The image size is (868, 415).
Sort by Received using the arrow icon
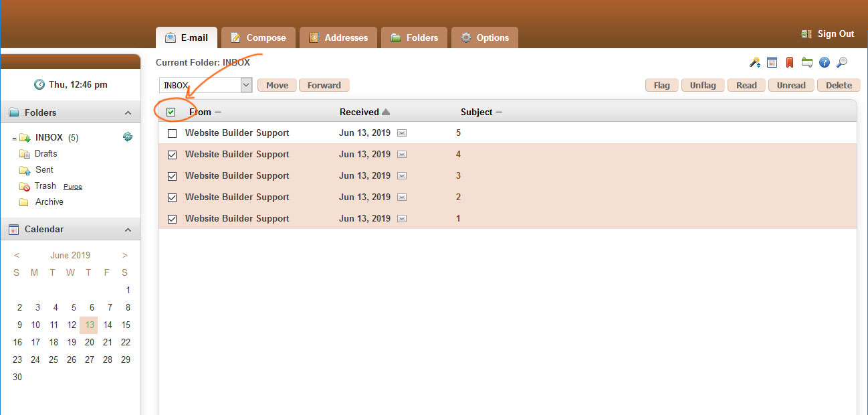pyautogui.click(x=386, y=112)
